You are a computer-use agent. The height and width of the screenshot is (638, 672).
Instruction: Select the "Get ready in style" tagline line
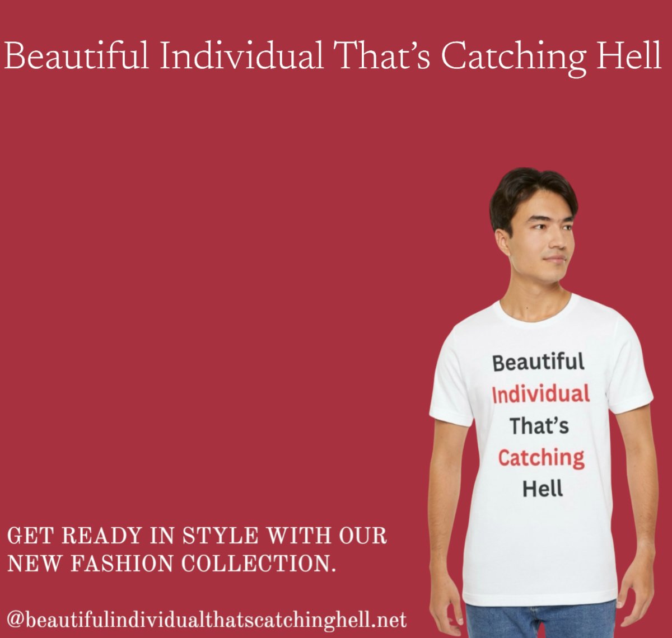[x=197, y=536]
